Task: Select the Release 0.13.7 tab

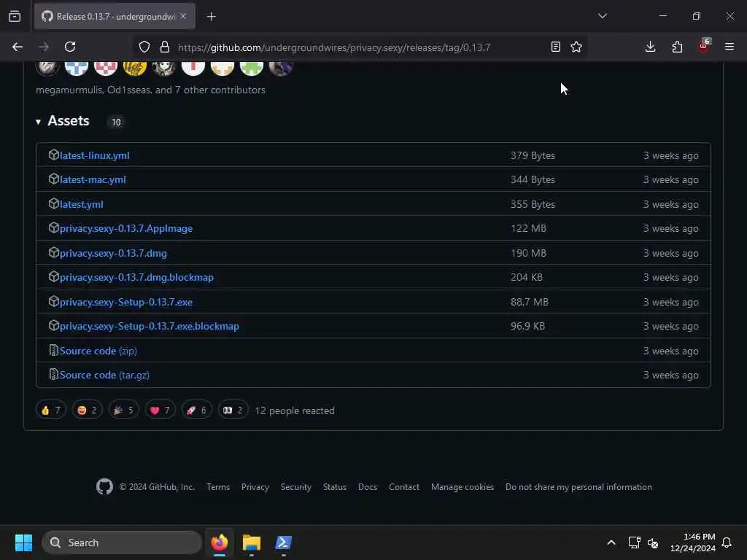Action: coord(115,17)
